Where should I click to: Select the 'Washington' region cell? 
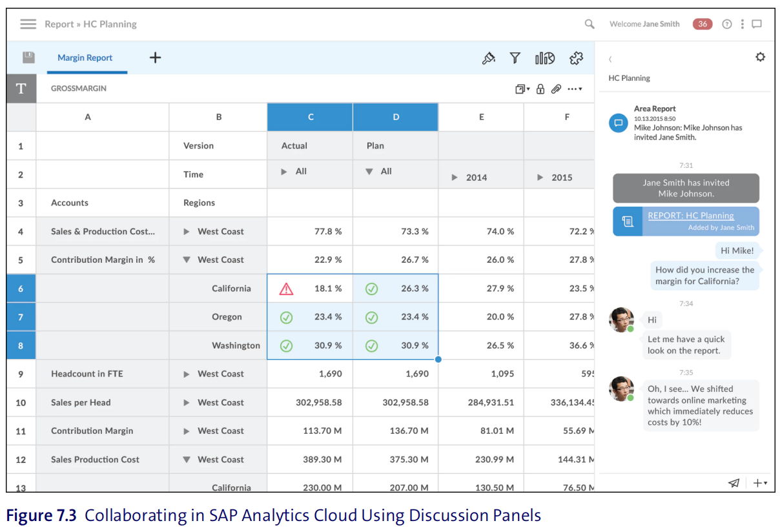[218, 345]
